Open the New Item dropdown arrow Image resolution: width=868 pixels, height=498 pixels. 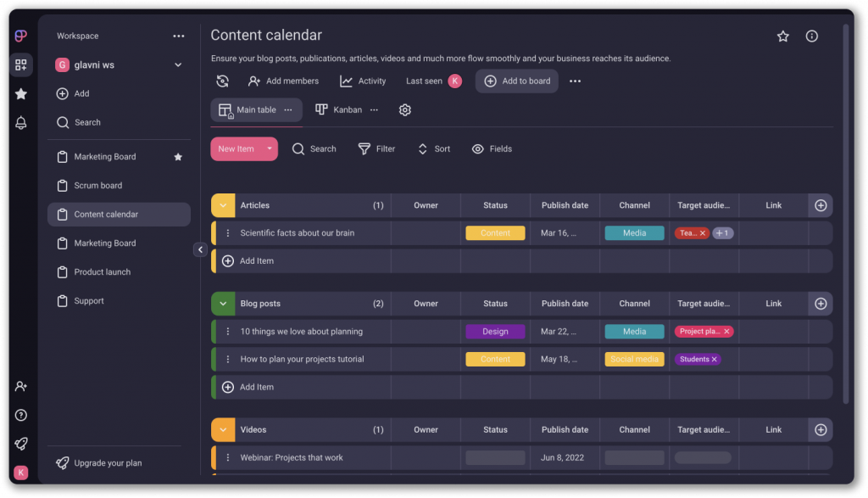[270, 148]
